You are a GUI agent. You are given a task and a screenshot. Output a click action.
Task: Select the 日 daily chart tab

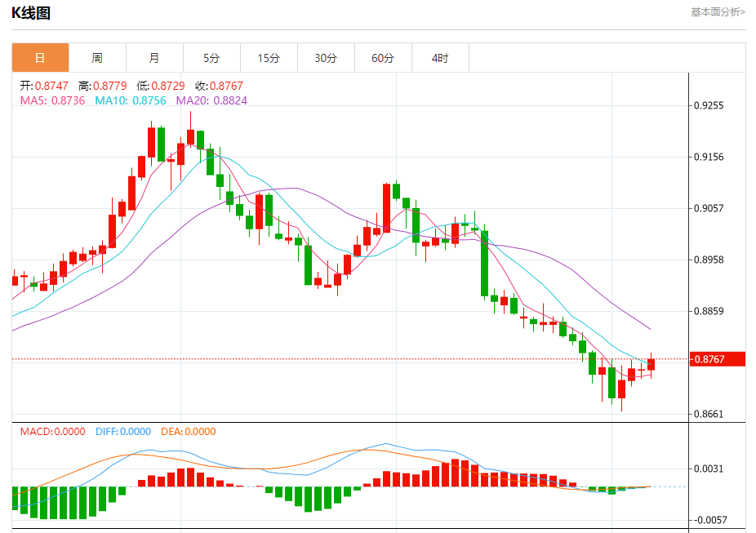[x=40, y=58]
